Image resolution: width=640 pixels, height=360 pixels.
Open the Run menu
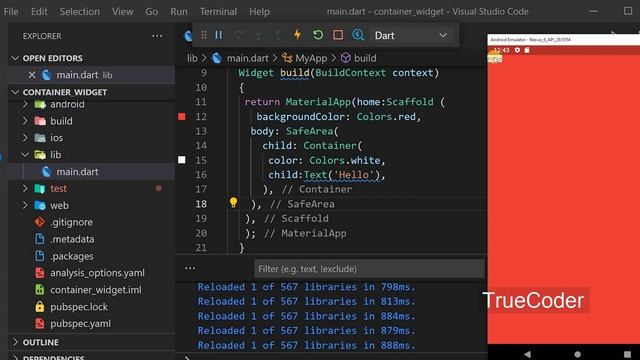click(x=179, y=12)
